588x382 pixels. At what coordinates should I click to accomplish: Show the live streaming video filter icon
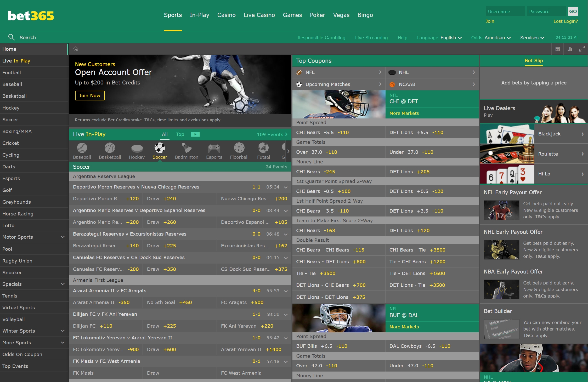click(x=195, y=134)
